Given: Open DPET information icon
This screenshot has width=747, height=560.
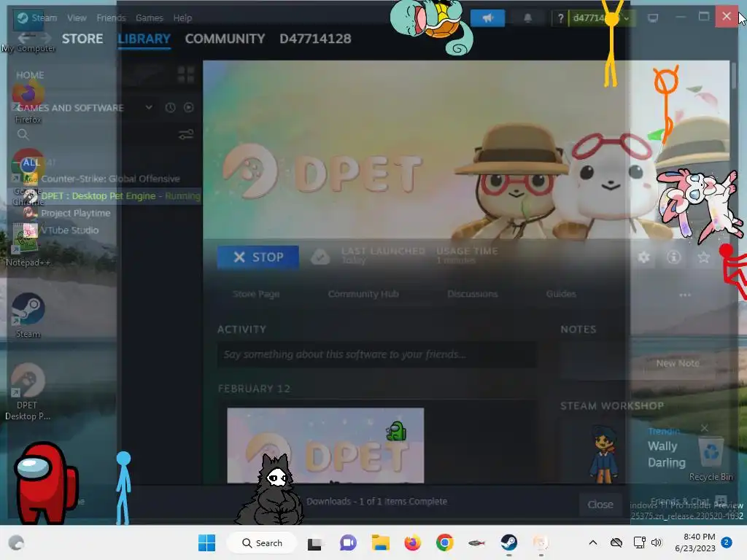Looking at the screenshot, I should coord(673,257).
